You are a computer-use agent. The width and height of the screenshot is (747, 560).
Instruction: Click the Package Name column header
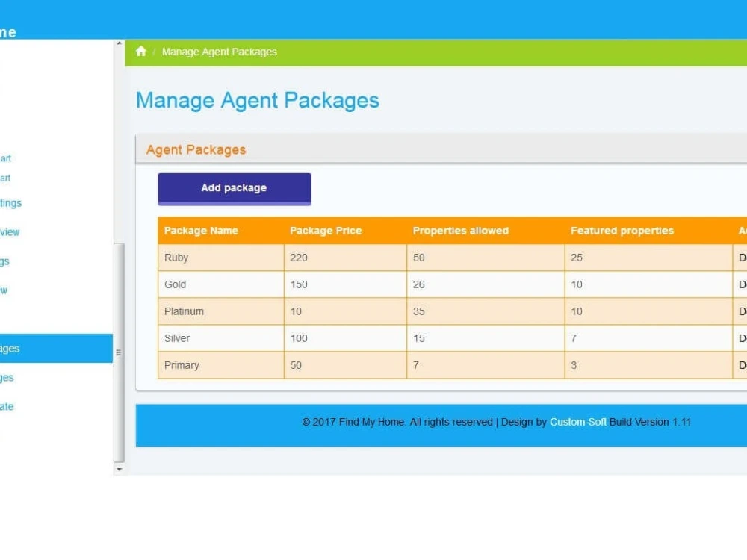tap(221, 231)
